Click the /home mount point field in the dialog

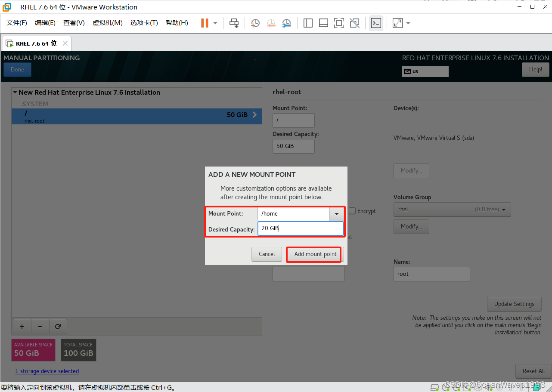(x=294, y=214)
